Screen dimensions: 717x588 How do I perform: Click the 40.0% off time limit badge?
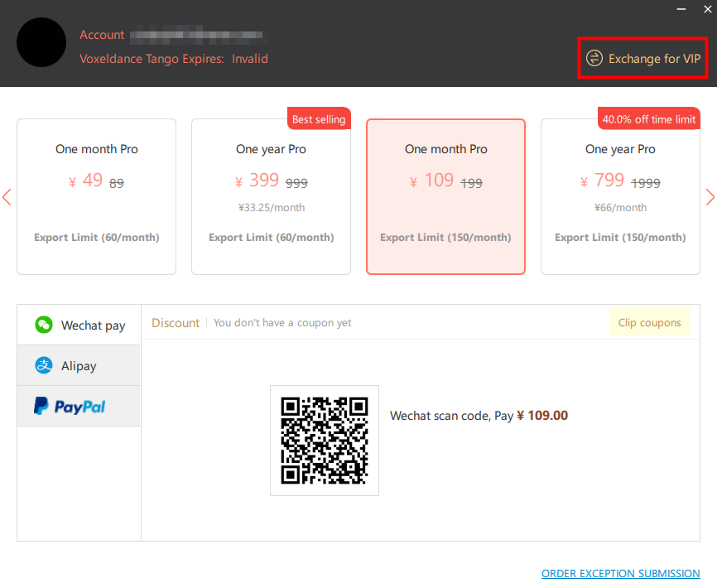[649, 119]
